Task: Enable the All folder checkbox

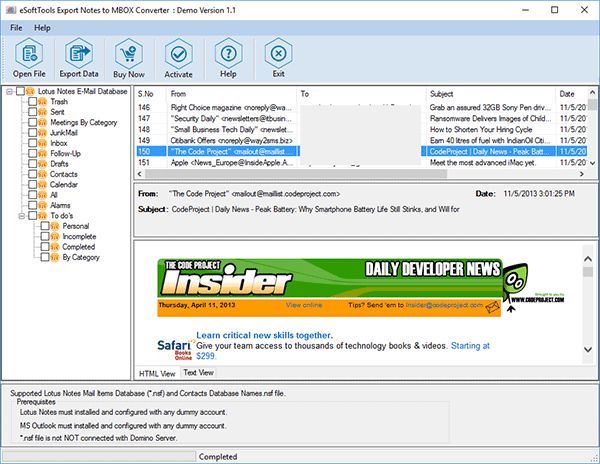Action: (x=33, y=195)
